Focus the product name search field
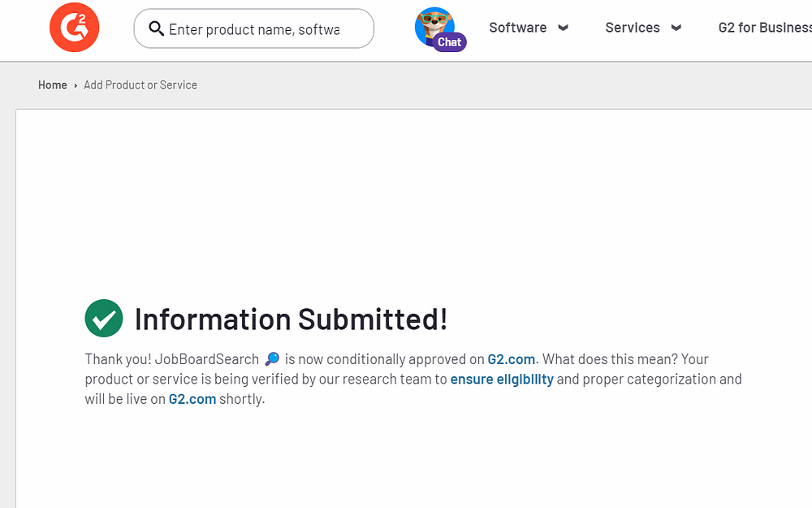The image size is (812, 508). (260, 29)
